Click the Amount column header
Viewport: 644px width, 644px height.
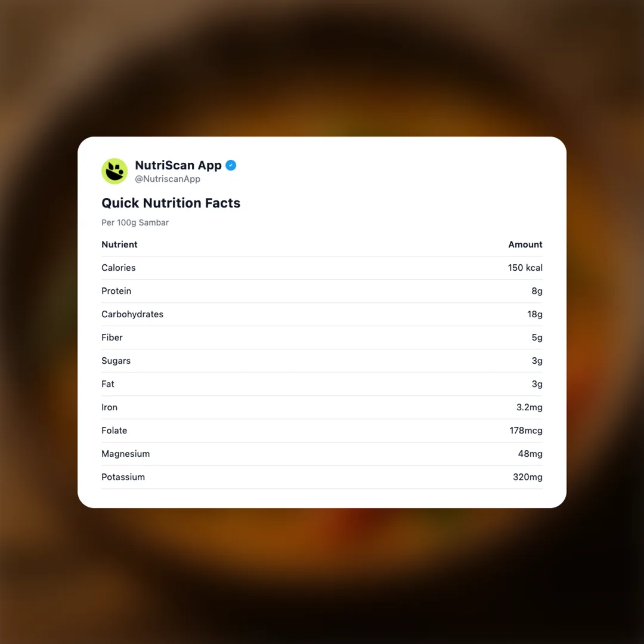tap(525, 244)
